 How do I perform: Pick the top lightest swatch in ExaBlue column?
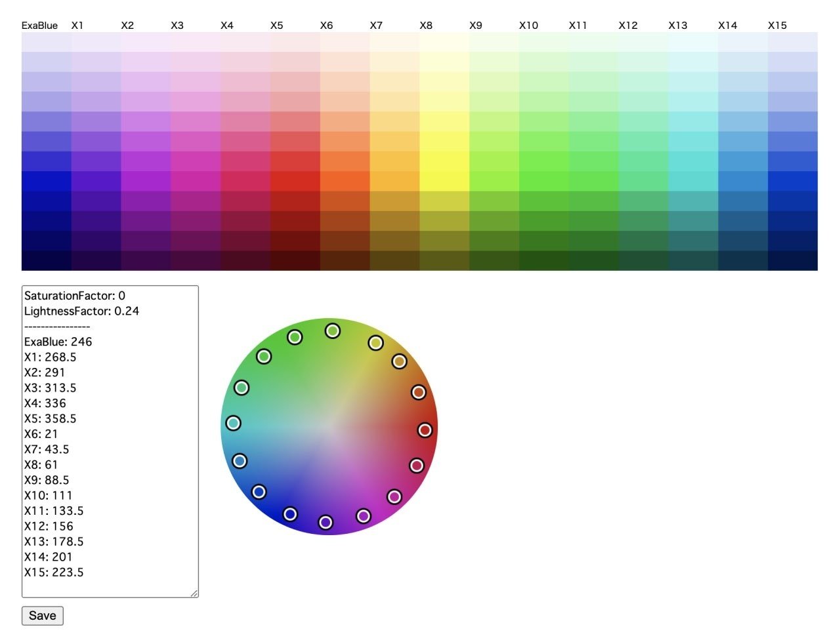coord(46,42)
